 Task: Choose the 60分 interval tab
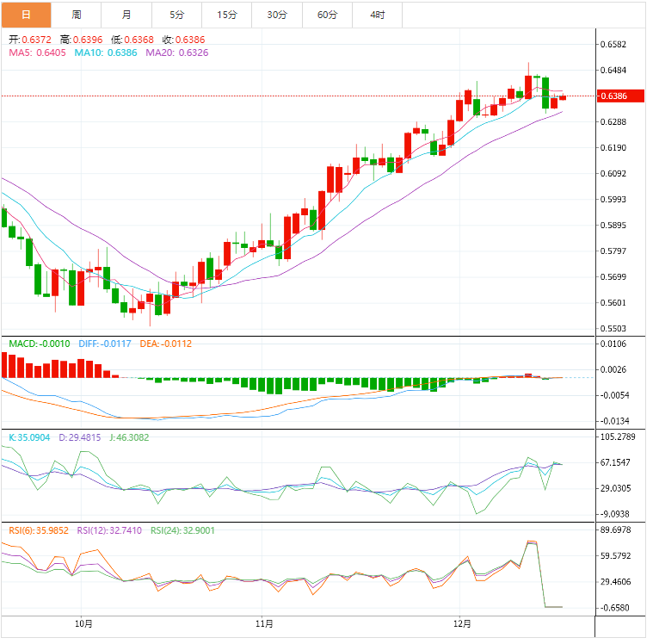point(328,15)
